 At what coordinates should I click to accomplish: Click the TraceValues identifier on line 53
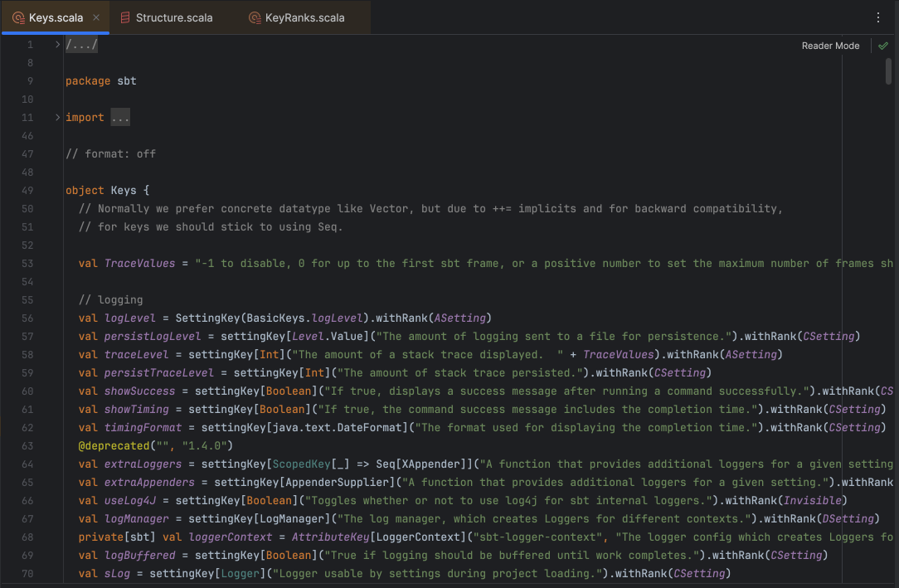point(139,264)
